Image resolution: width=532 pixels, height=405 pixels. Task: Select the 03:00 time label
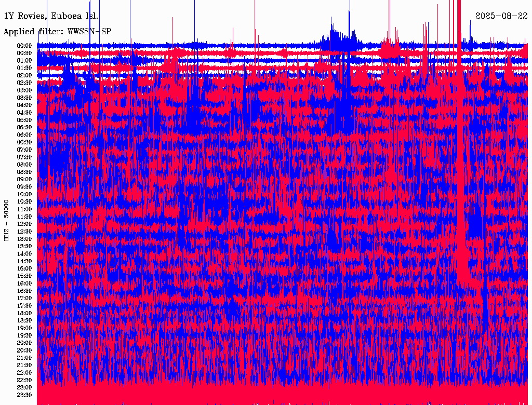(x=24, y=90)
